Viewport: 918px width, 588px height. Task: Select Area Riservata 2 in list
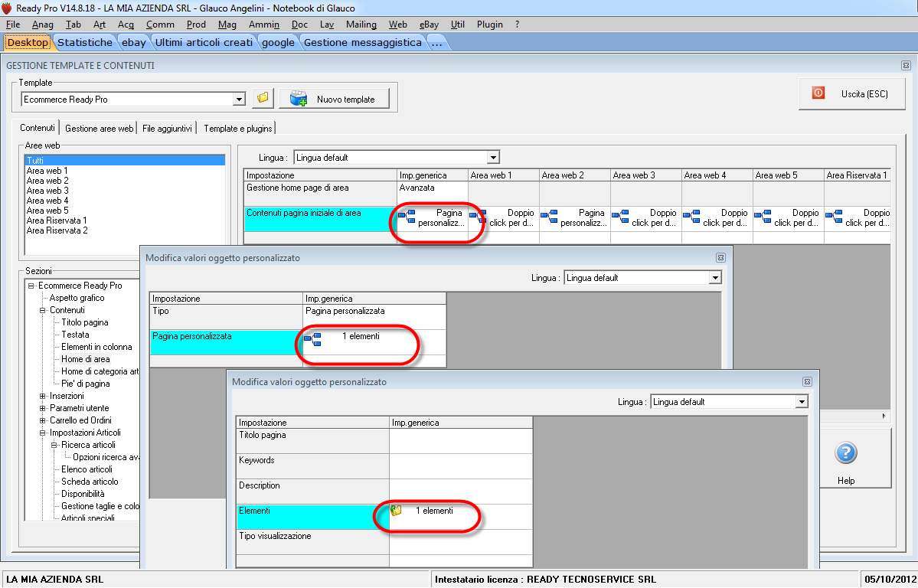[x=125, y=230]
